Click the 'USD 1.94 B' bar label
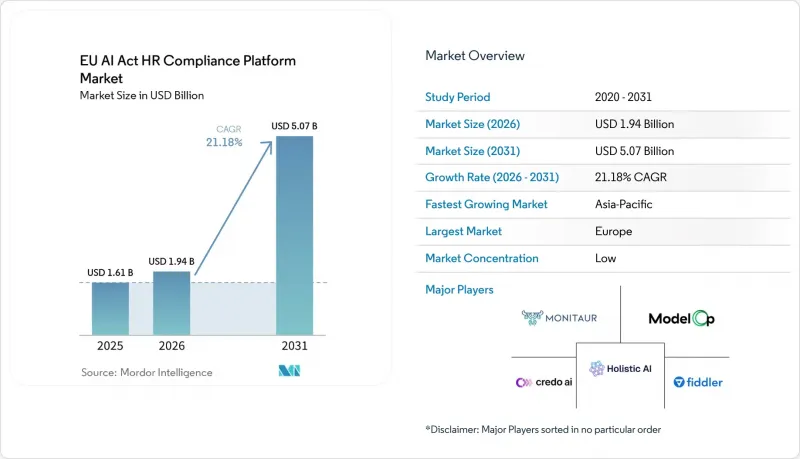This screenshot has width=800, height=459. click(171, 262)
